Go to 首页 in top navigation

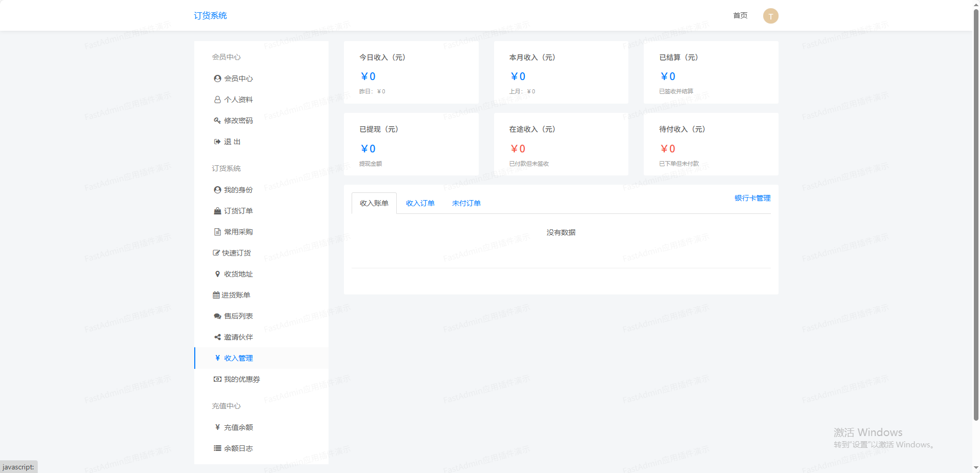(x=740, y=15)
